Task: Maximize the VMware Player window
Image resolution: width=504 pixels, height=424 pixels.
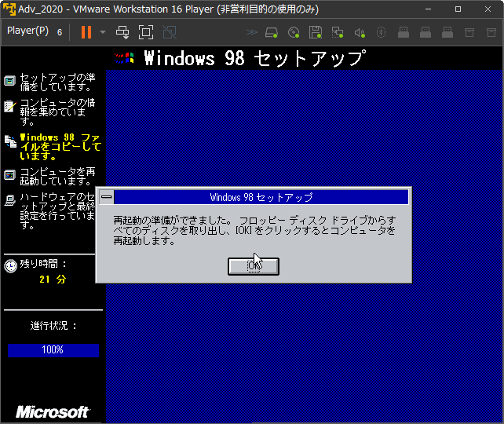Action: [458, 9]
